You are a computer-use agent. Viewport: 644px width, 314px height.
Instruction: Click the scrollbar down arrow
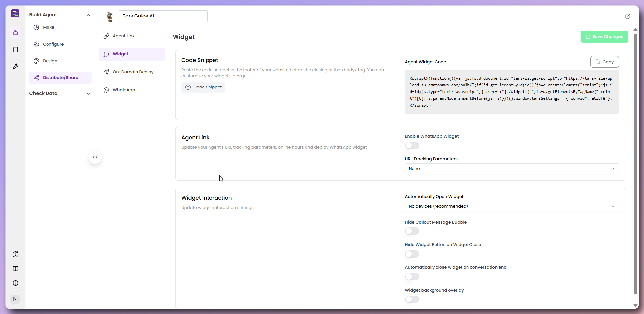(635, 305)
